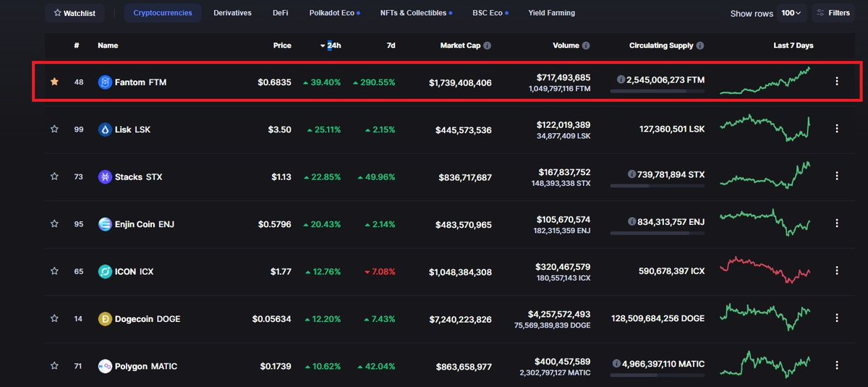
Task: Click info icon beside Enjin circulating supply
Action: (632, 222)
